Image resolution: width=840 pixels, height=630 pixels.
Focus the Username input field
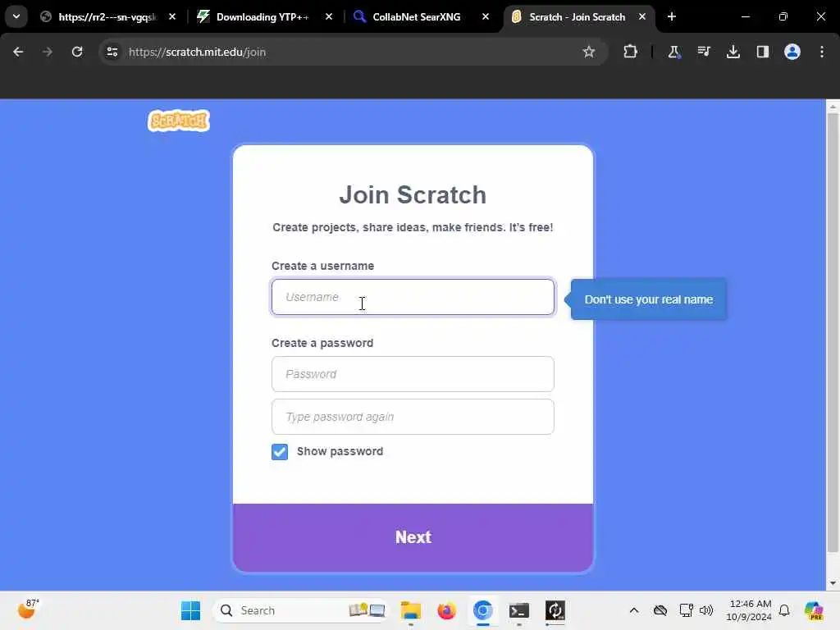[x=413, y=297]
